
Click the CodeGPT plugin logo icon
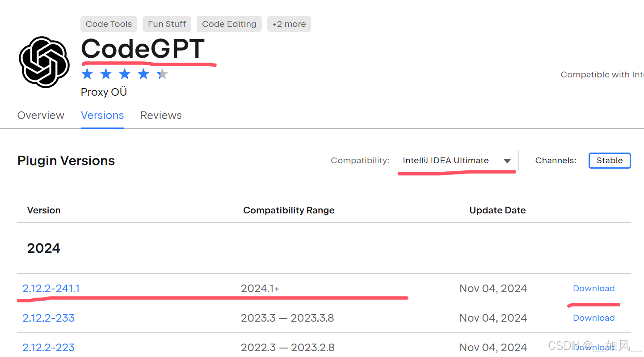point(44,62)
